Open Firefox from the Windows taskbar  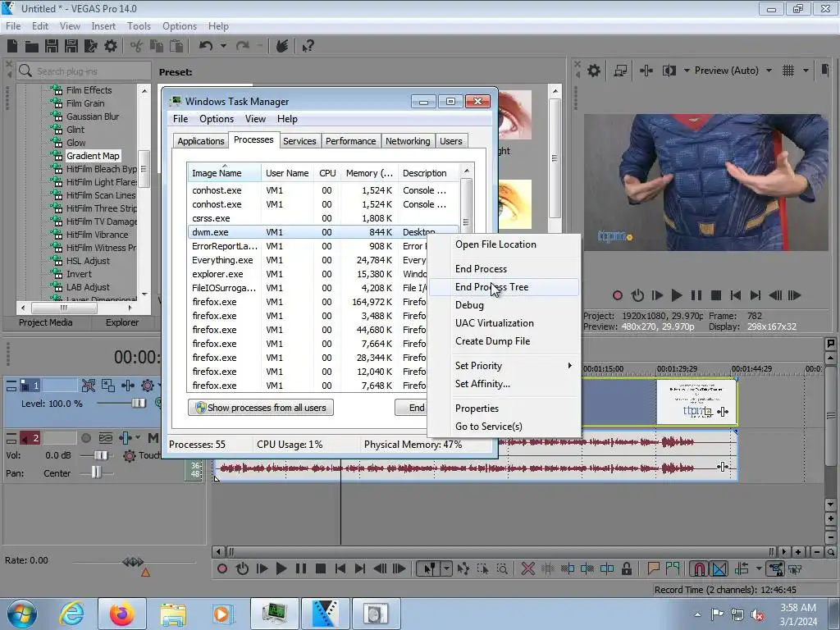(122, 614)
